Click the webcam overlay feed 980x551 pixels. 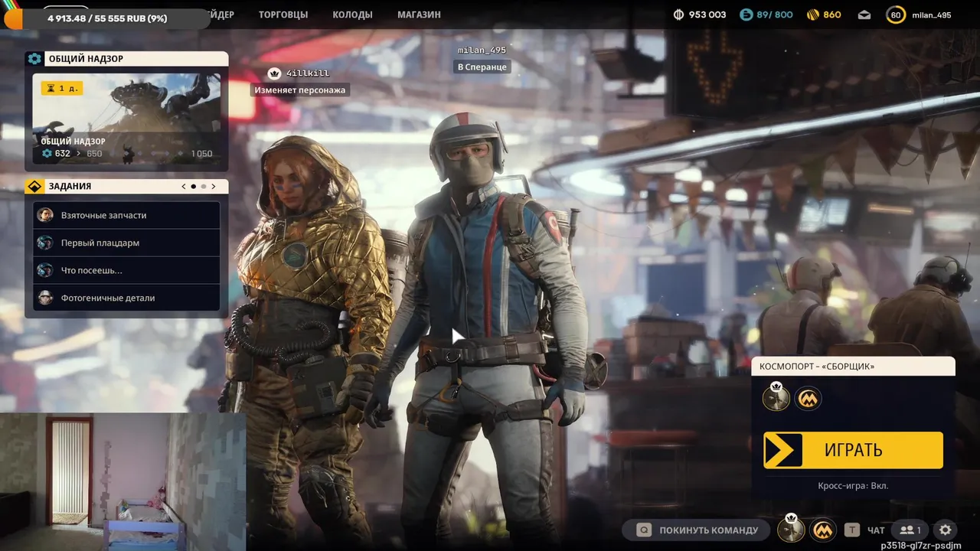click(x=122, y=481)
